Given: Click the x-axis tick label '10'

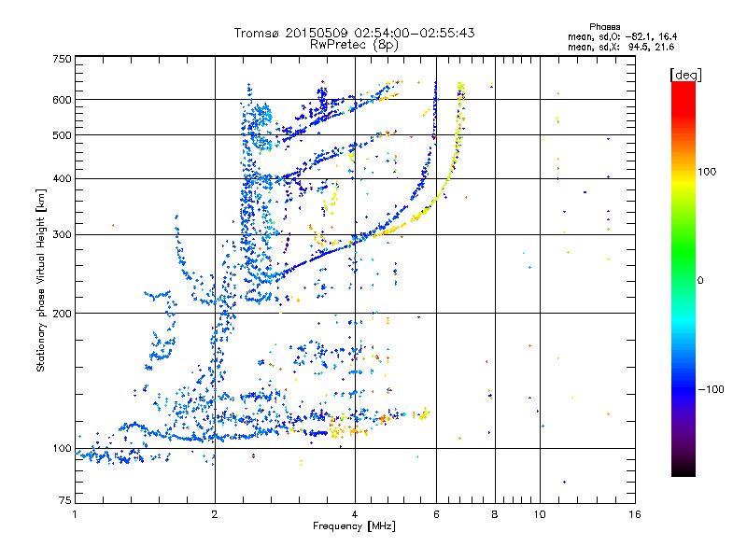Looking at the screenshot, I should click(540, 514).
